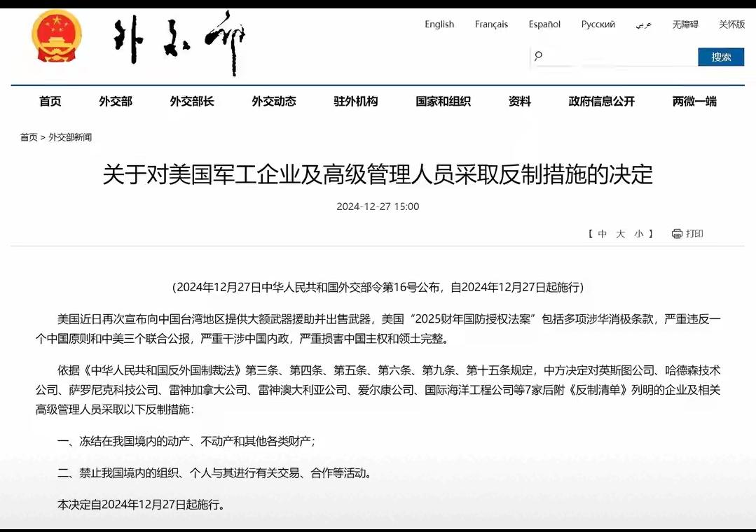This screenshot has height=532, width=756.
Task: Click the paragraph beginning 美国近日再次宣布
Action: tap(378, 328)
